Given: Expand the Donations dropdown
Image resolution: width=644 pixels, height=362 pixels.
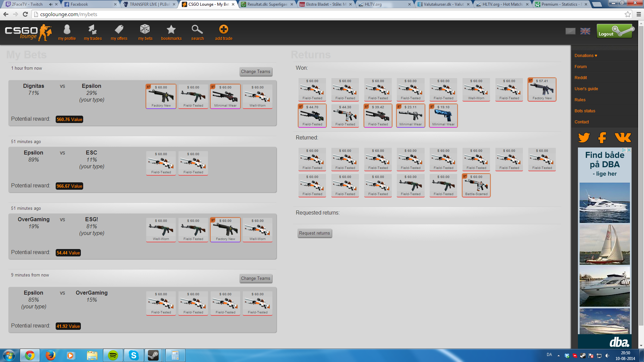Looking at the screenshot, I should click(x=586, y=56).
